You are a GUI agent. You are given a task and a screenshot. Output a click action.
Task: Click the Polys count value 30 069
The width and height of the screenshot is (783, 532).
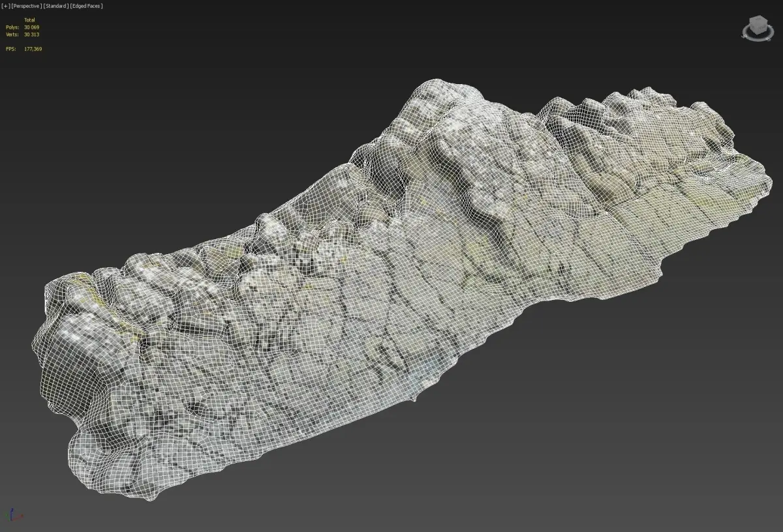tap(31, 27)
